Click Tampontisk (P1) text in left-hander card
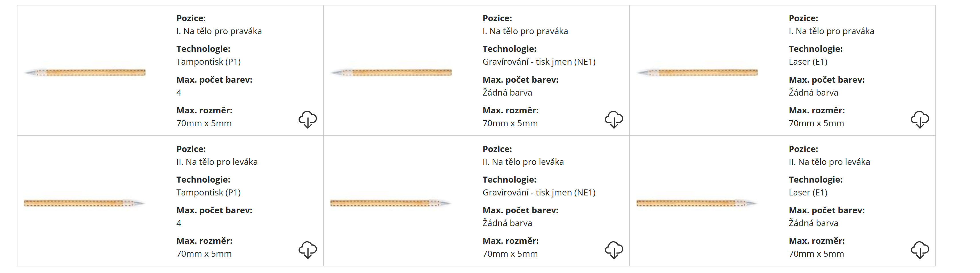980x273 pixels. pyautogui.click(x=208, y=192)
